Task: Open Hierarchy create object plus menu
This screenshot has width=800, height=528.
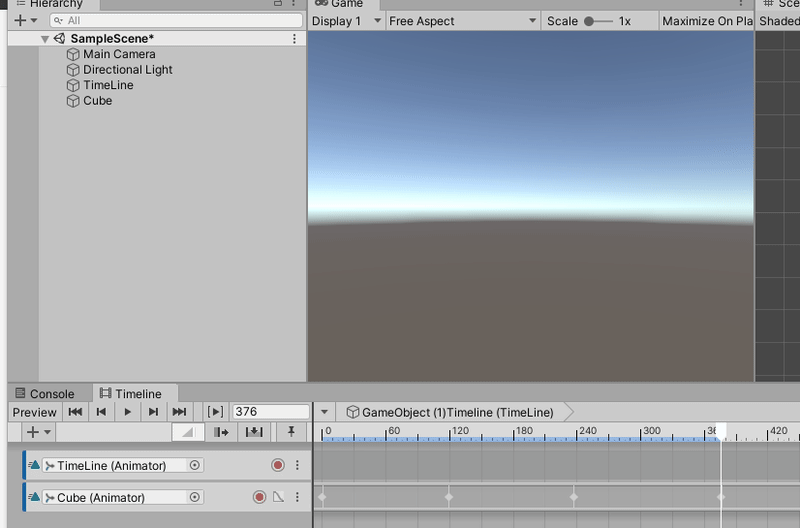Action: 26,20
